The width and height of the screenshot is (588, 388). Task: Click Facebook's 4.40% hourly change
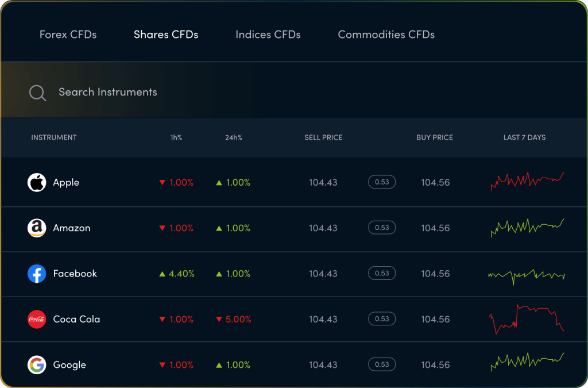[x=181, y=274]
